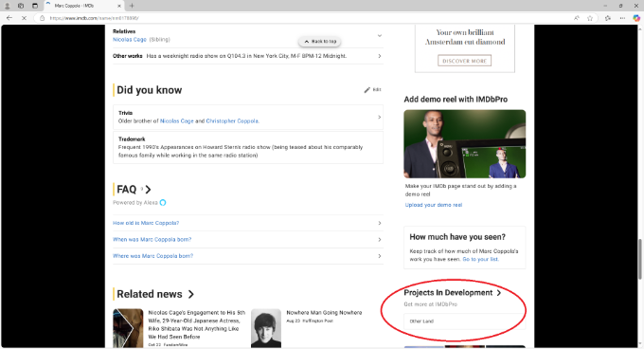The height and width of the screenshot is (349, 644).
Task: Click Get more at IMDbPro text
Action: click(x=430, y=304)
